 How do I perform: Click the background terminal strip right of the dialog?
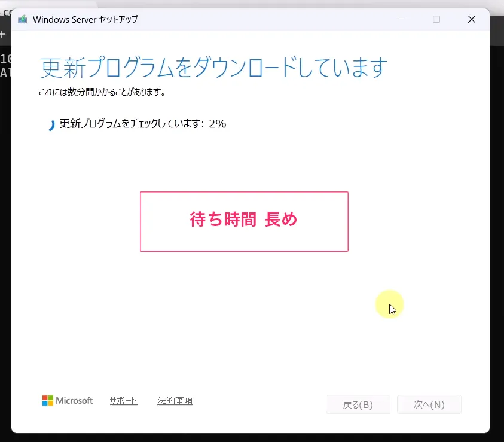pyautogui.click(x=497, y=239)
